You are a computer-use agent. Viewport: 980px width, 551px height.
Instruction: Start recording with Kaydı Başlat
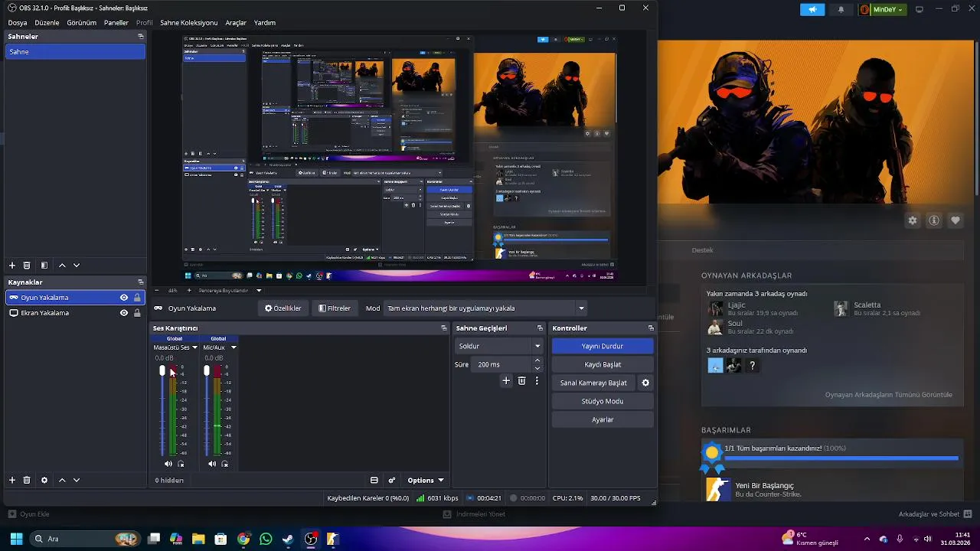(603, 364)
